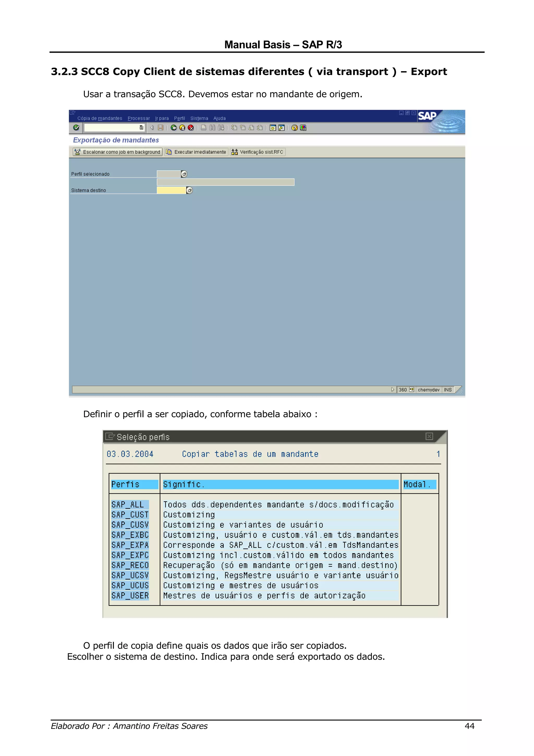Close the Seleção perfis dialog

(x=429, y=436)
